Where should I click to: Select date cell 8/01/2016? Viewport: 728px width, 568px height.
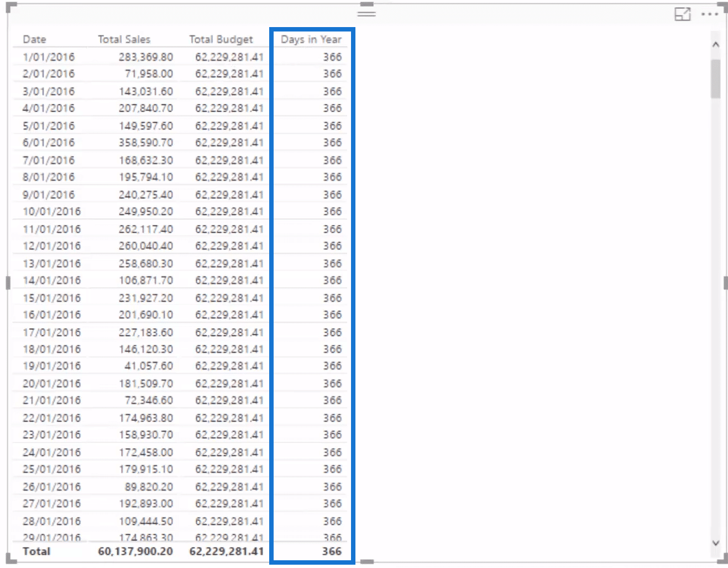tap(49, 177)
